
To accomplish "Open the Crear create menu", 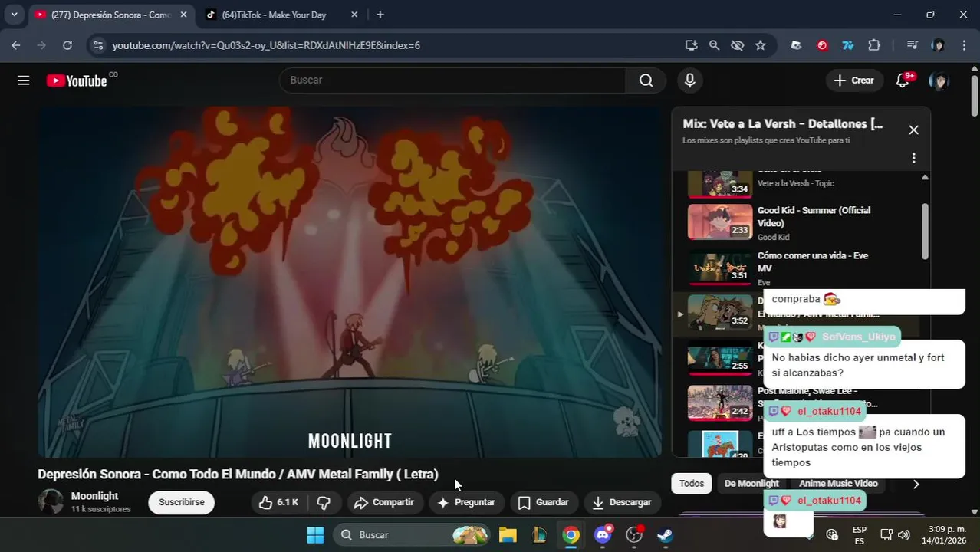I will click(x=853, y=80).
